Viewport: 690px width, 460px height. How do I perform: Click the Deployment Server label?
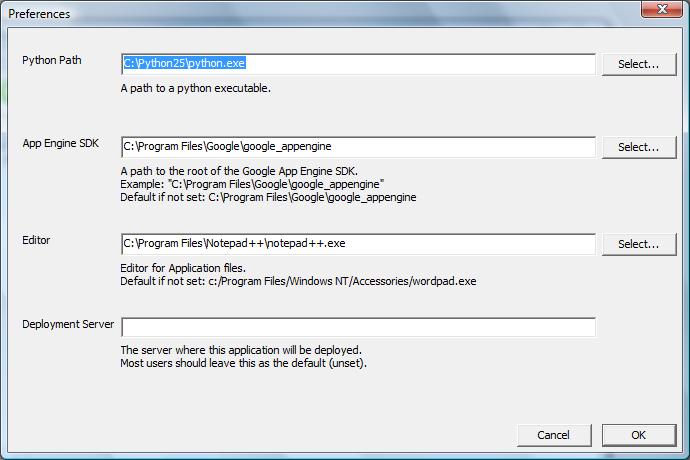[x=68, y=324]
